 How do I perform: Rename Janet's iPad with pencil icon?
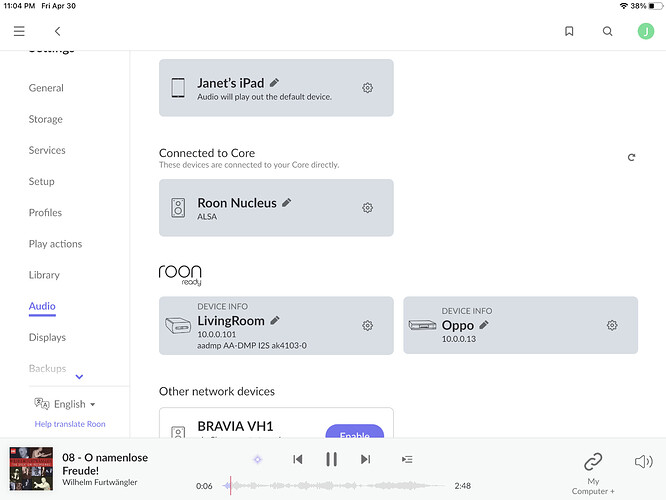point(274,83)
